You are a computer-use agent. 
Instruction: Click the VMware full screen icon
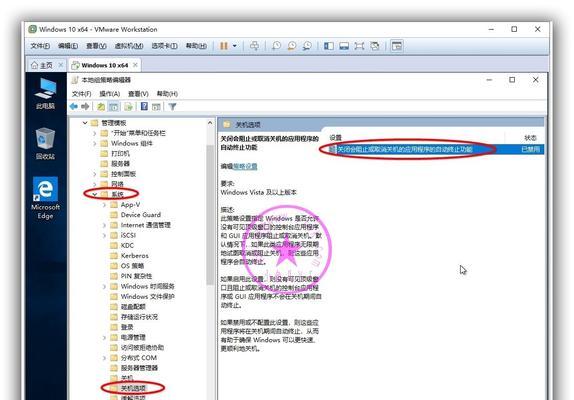tap(359, 46)
